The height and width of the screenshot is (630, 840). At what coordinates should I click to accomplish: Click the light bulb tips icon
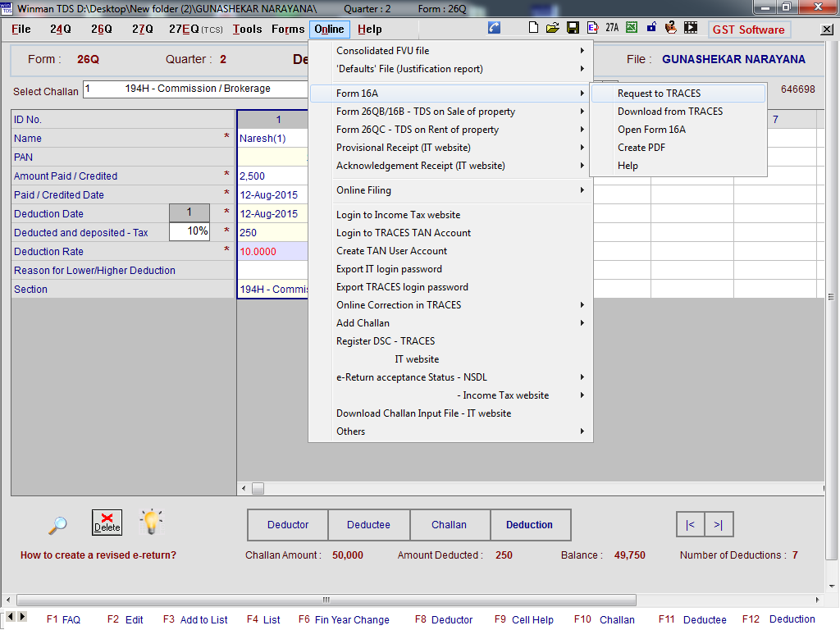151,522
